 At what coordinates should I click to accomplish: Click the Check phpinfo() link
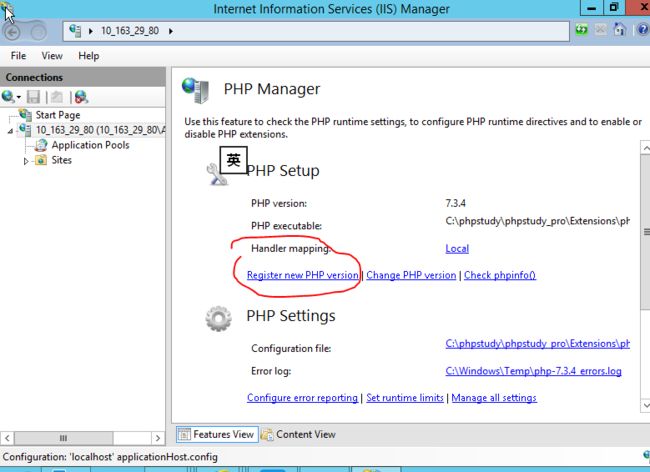coord(500,275)
